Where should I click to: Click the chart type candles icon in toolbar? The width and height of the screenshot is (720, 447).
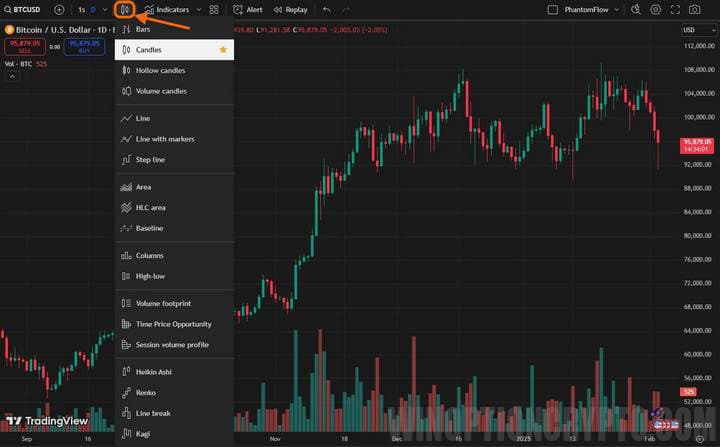(125, 10)
